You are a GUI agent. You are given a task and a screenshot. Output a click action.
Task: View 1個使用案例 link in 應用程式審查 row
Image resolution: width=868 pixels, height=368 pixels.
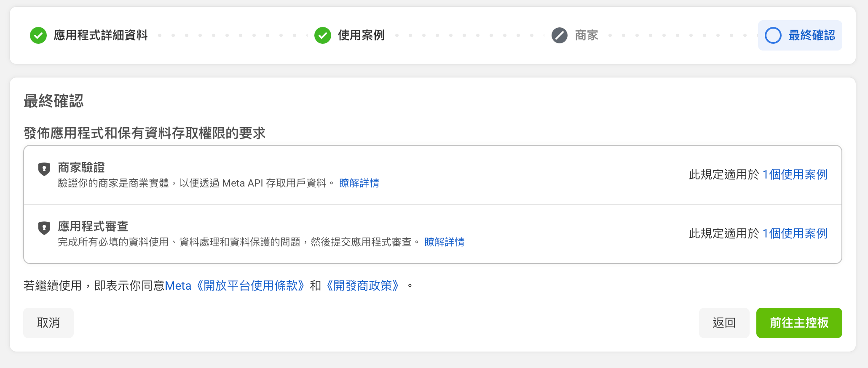(x=795, y=233)
